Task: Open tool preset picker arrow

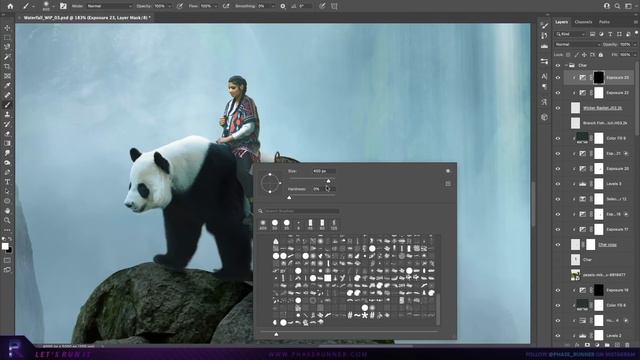Action: tap(33, 6)
